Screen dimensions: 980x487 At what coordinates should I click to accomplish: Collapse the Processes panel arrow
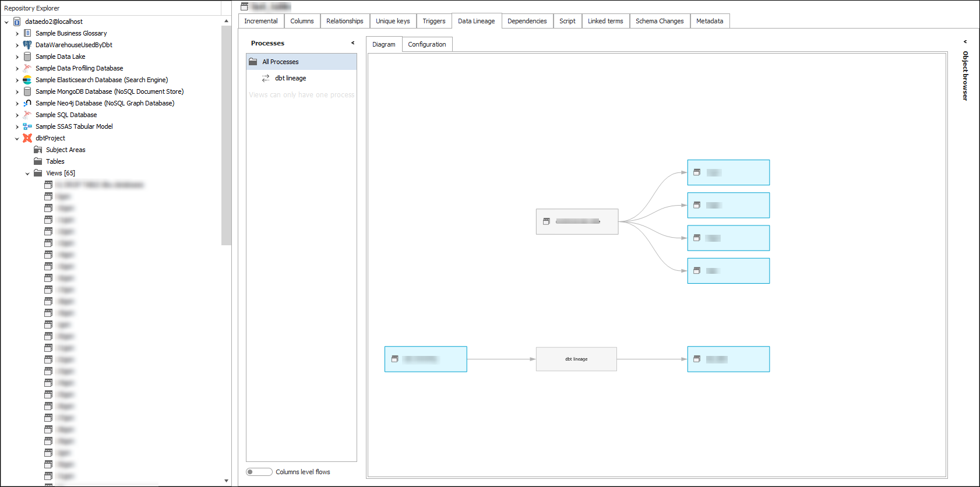click(352, 43)
